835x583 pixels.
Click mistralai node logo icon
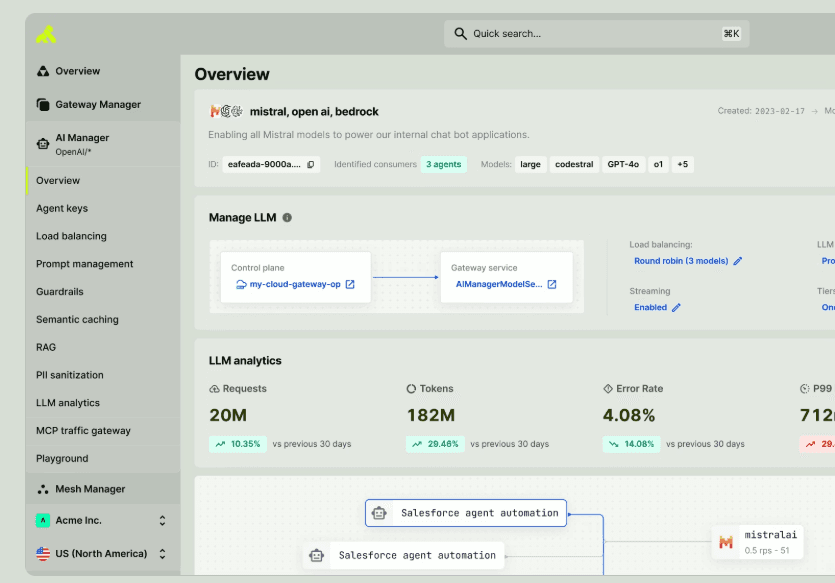tap(726, 543)
